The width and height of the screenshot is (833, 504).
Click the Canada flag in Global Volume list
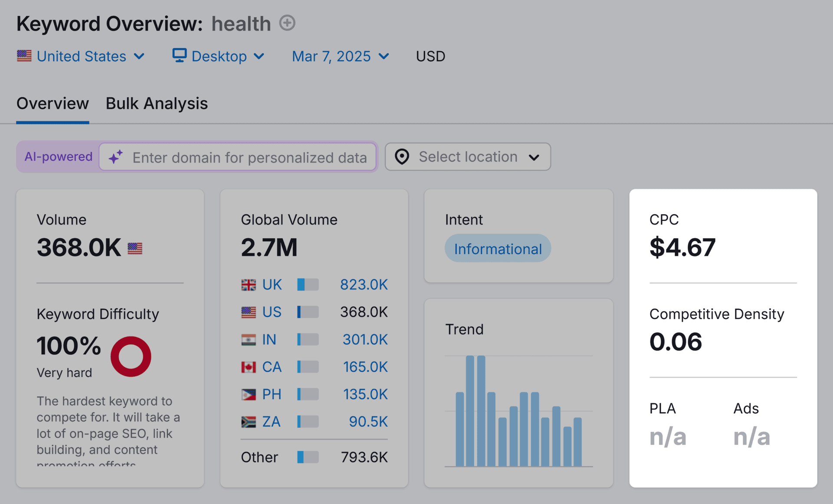249,367
